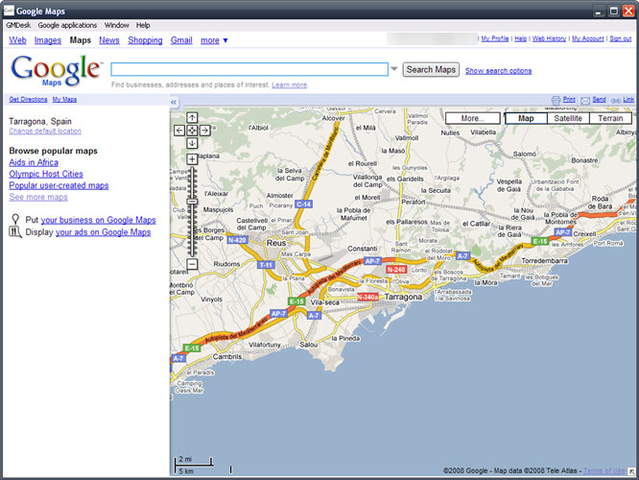Go to the Web tab
Viewport: 639px width, 480px height.
coord(18,40)
